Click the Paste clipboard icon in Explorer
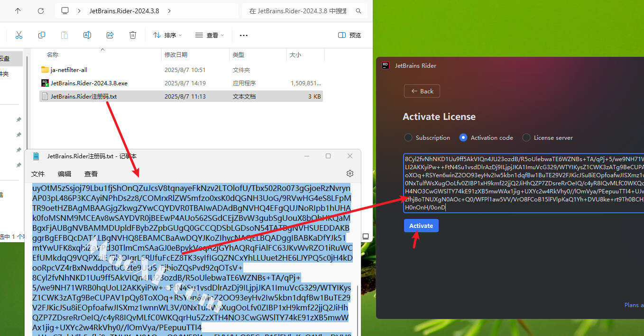Image resolution: width=644 pixels, height=336 pixels. click(64, 35)
